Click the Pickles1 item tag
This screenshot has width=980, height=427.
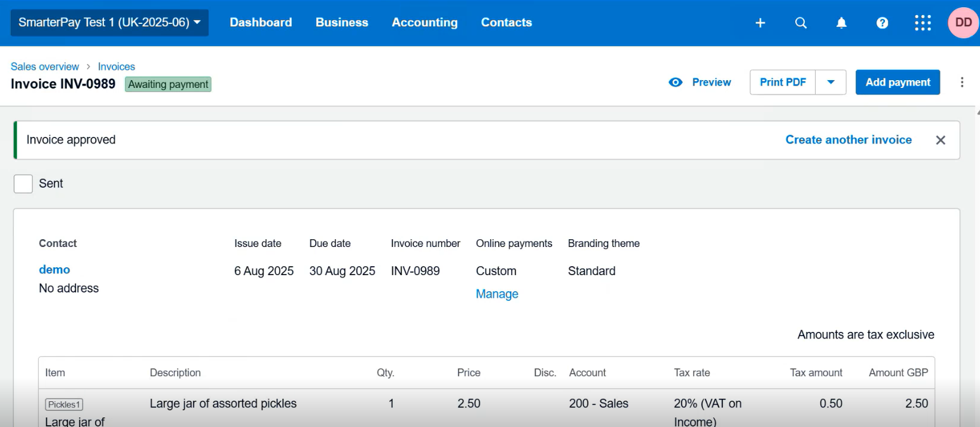64,405
